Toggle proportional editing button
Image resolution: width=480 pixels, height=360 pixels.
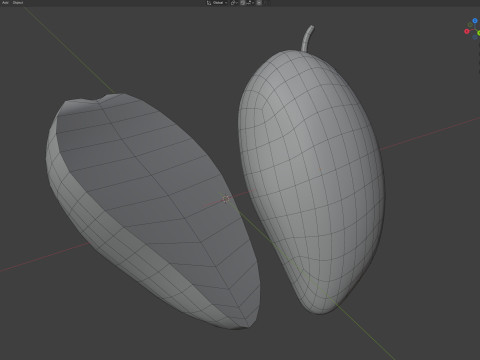[x=259, y=3]
